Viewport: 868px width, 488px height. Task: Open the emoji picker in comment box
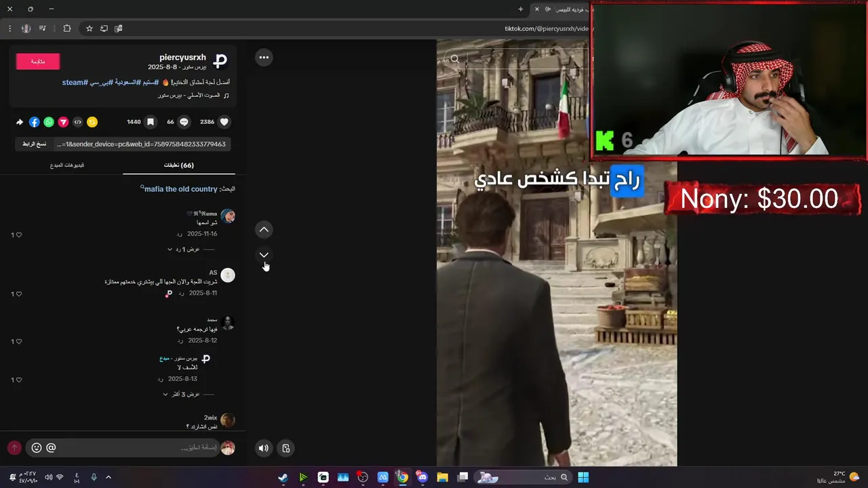tap(37, 447)
